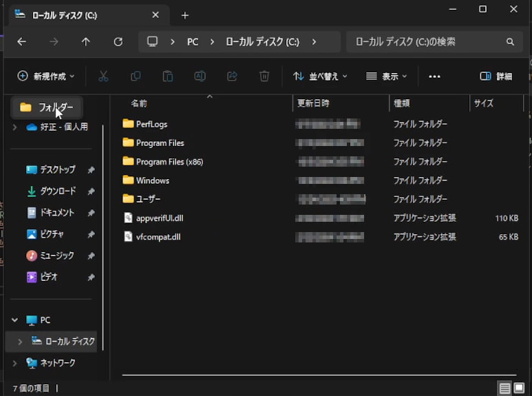This screenshot has height=396, width=532.
Task: Add a new tab with plus button
Action: [185, 15]
